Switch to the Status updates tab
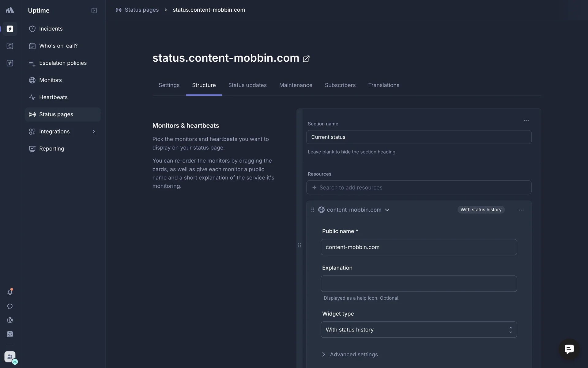 (247, 85)
